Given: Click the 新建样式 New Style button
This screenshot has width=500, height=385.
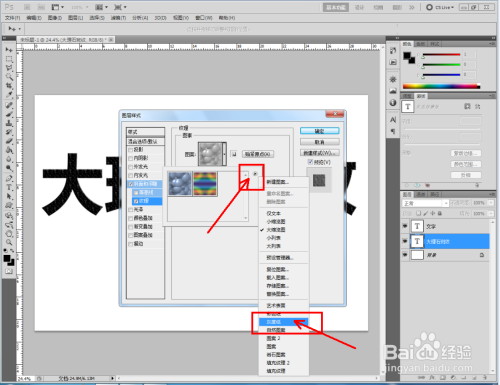Looking at the screenshot, I should (319, 153).
